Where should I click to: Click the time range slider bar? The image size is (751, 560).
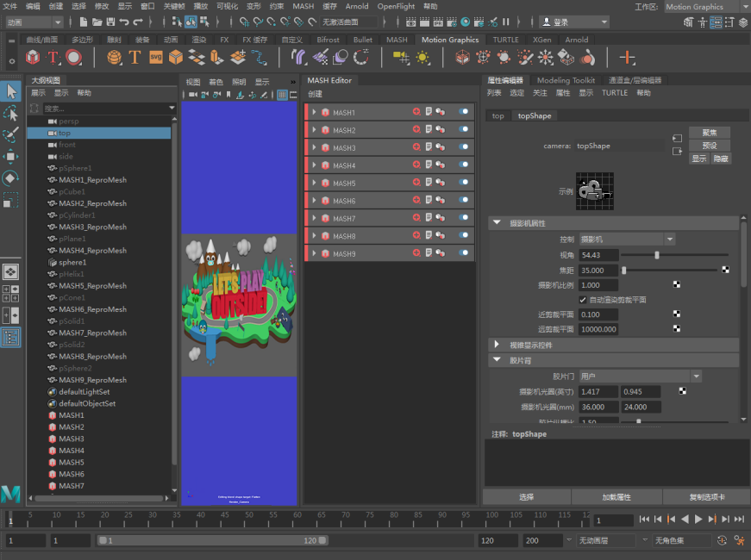coord(213,540)
